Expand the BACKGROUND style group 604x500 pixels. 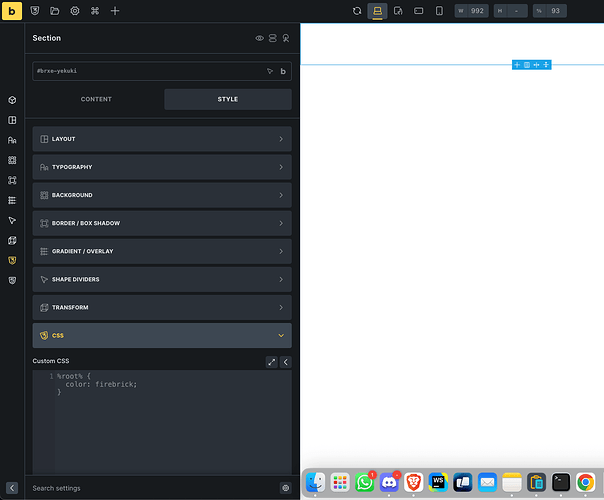coord(162,195)
